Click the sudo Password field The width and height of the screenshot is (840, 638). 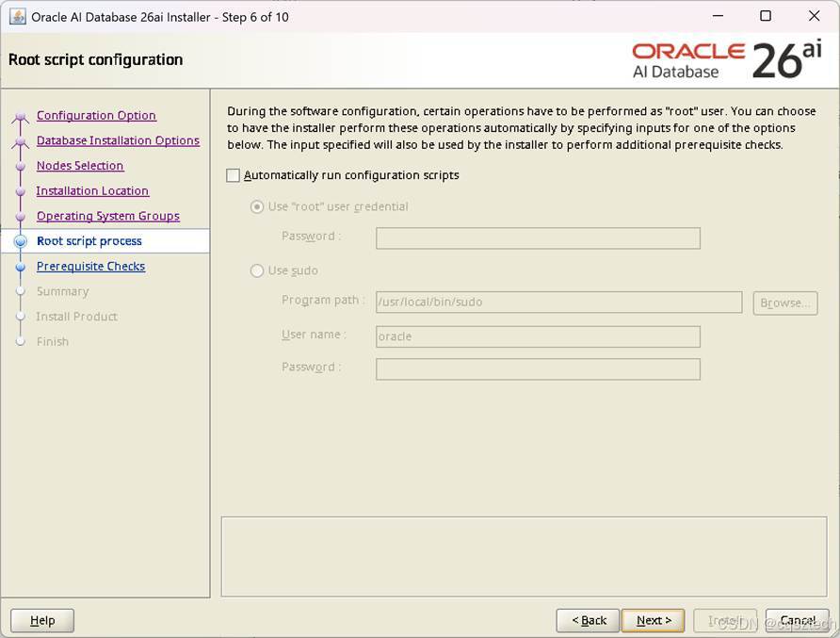click(538, 368)
